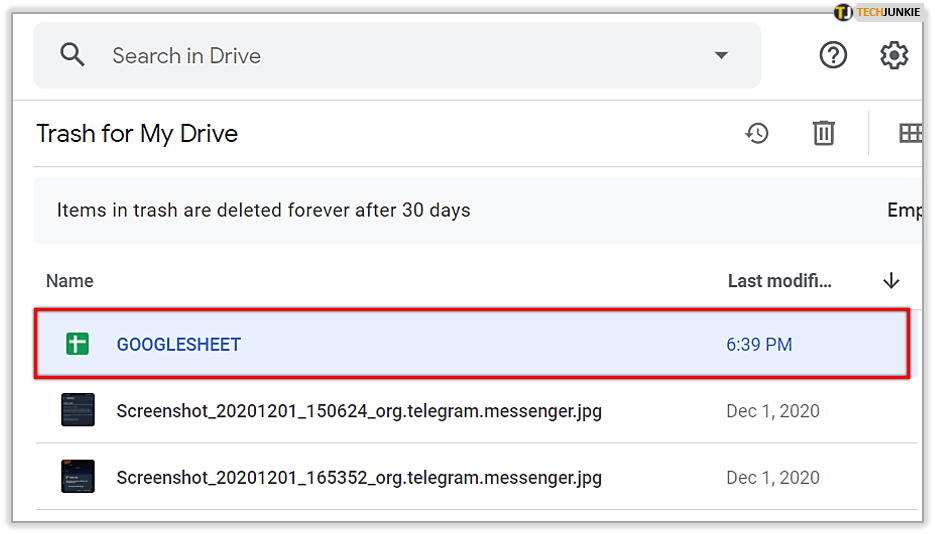Select the Screenshot_20201201_150624_org.telegram.messenger.jpg file name
This screenshot has width=935, height=534.
click(359, 411)
